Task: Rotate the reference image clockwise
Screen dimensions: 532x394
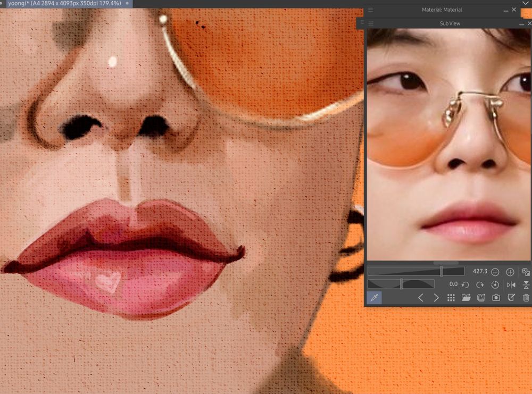Action: pos(480,284)
